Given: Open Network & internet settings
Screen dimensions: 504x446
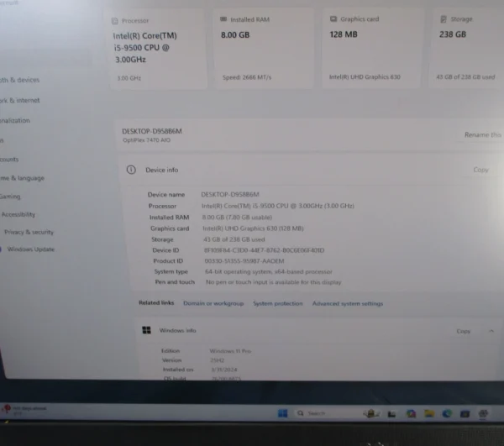Looking at the screenshot, I should click(20, 100).
